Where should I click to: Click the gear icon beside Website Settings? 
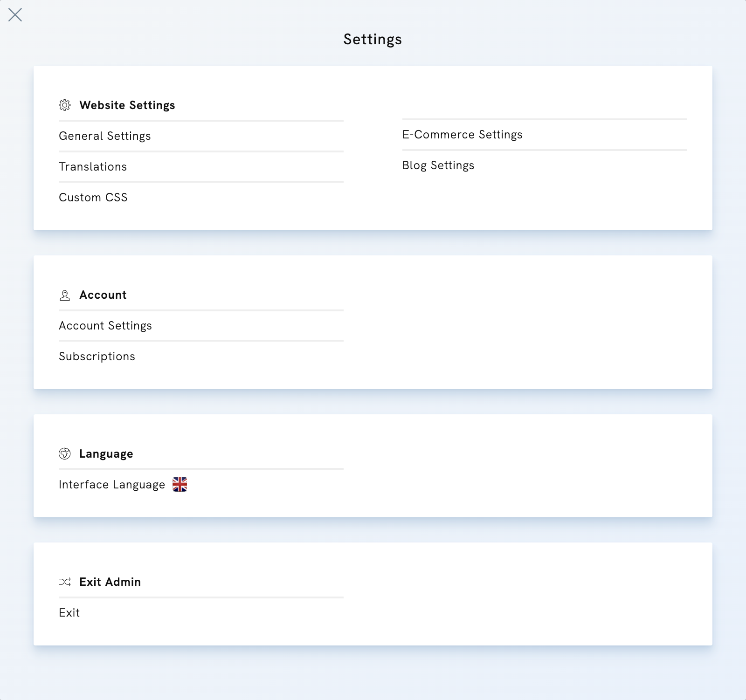tap(64, 105)
